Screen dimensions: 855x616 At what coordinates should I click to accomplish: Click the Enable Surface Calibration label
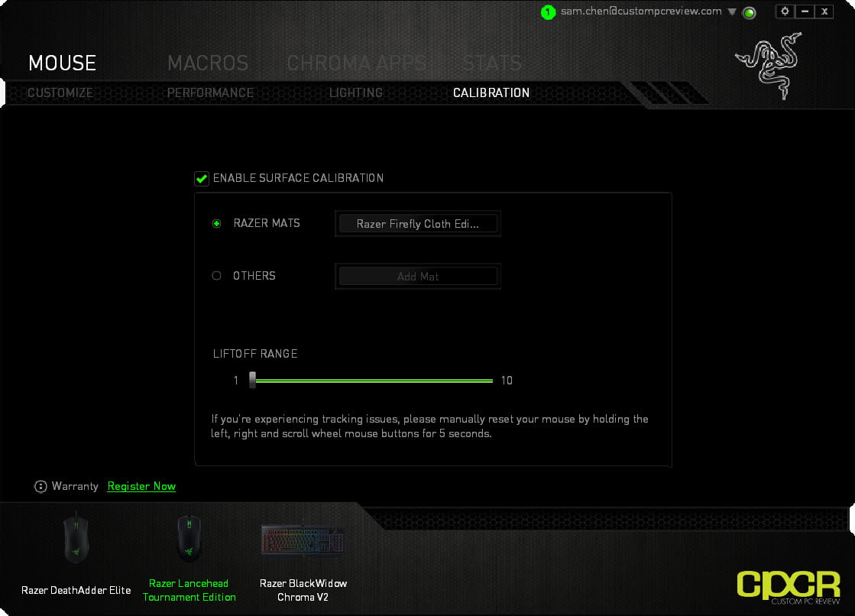point(298,178)
